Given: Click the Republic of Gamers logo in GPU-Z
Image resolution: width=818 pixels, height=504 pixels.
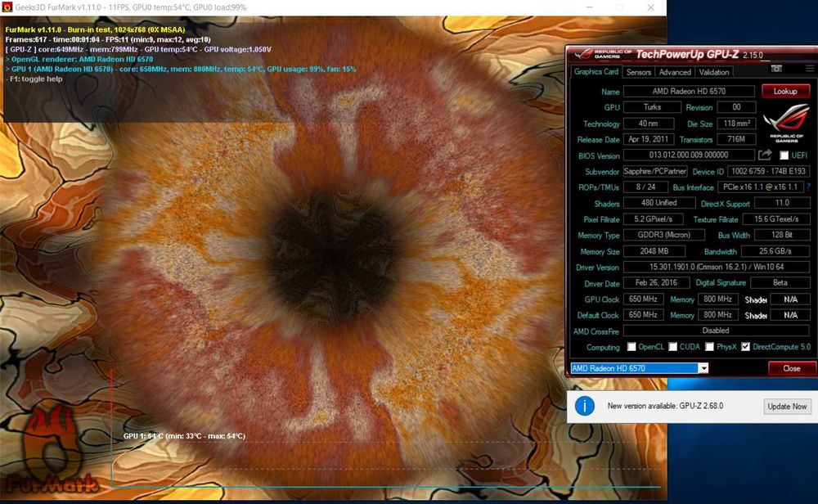Looking at the screenshot, I should pyautogui.click(x=786, y=123).
